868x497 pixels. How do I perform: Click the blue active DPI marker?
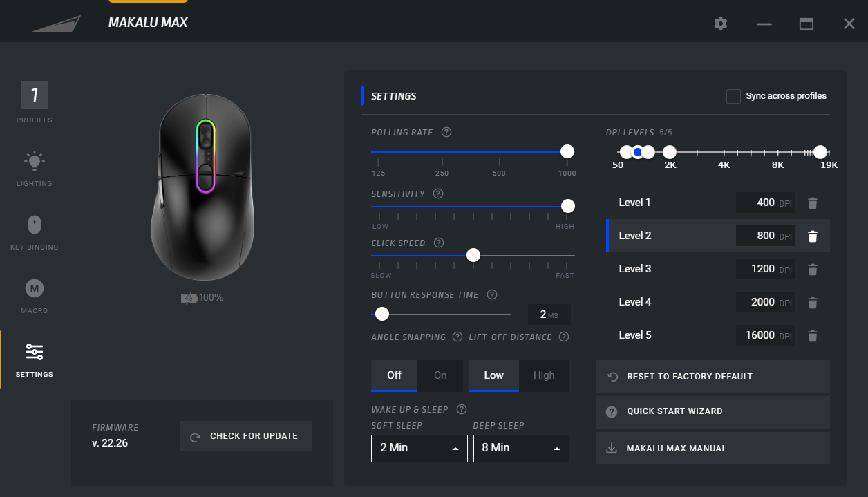click(x=638, y=152)
